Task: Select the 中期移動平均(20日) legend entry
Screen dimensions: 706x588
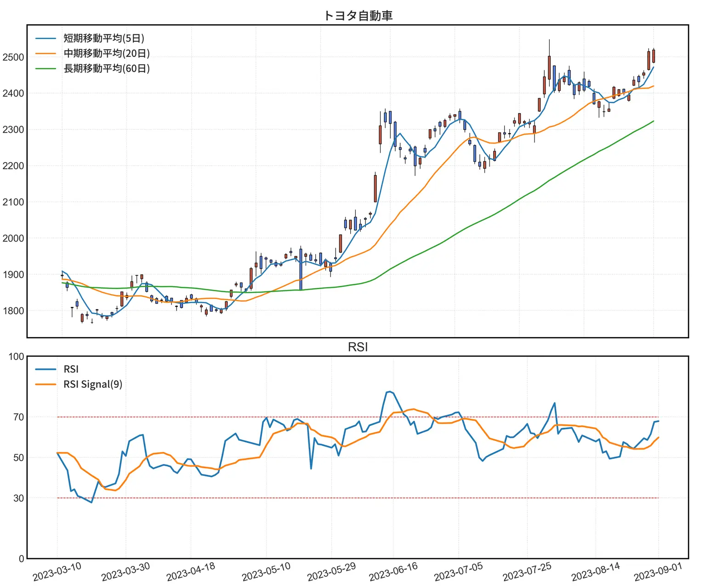Action: coord(107,53)
